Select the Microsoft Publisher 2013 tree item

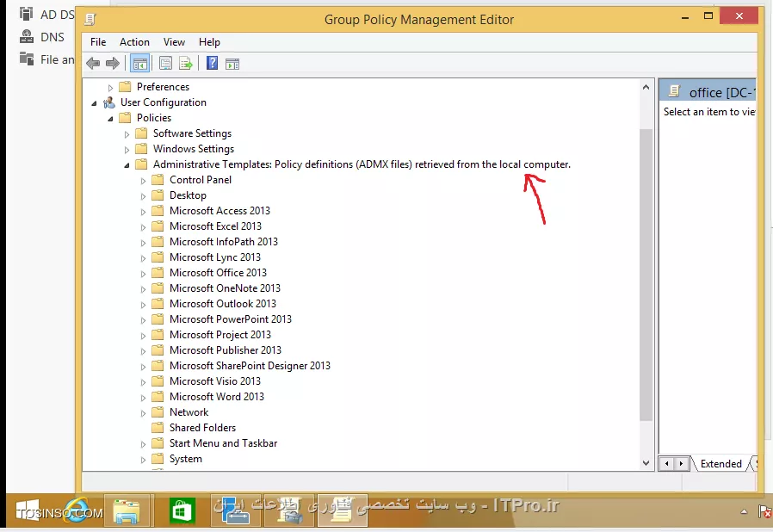(x=226, y=350)
